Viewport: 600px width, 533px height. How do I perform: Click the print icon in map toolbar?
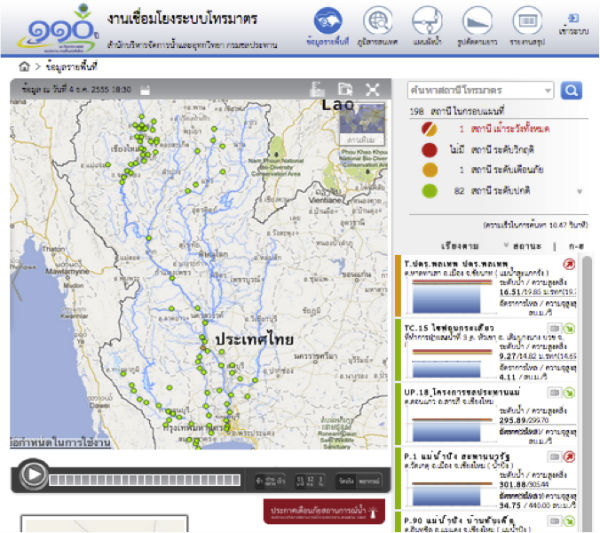317,90
